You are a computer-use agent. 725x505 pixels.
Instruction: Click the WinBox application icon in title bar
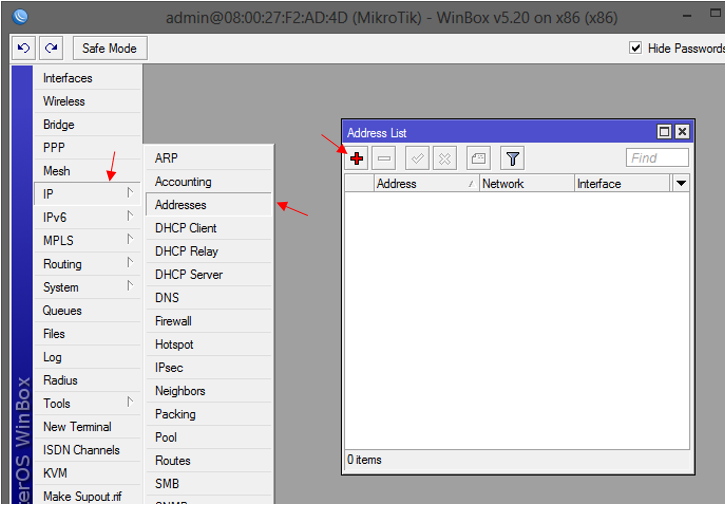[x=20, y=17]
